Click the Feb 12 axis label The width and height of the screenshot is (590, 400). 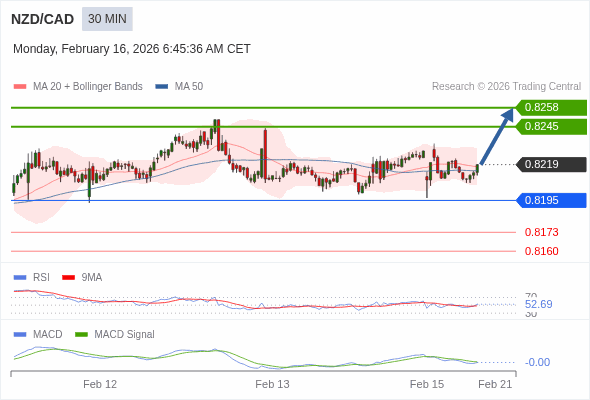click(x=100, y=384)
